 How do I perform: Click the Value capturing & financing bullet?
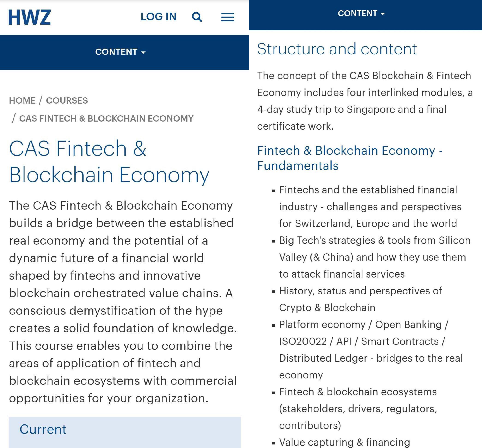point(344,443)
